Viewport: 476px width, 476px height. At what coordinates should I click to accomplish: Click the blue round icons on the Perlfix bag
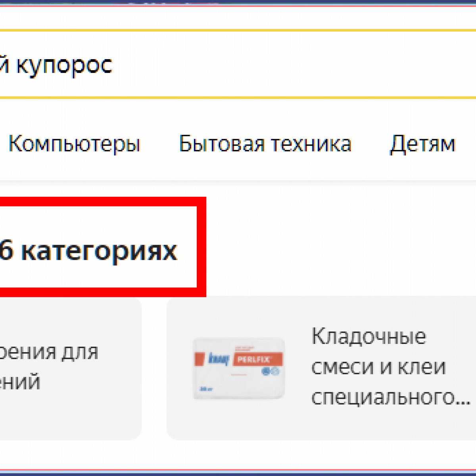click(x=271, y=372)
